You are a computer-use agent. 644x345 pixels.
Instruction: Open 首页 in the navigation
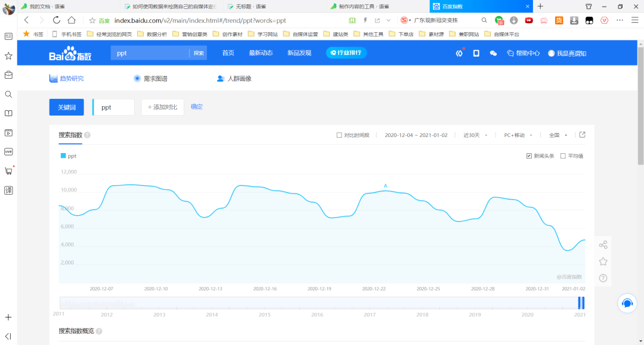228,53
